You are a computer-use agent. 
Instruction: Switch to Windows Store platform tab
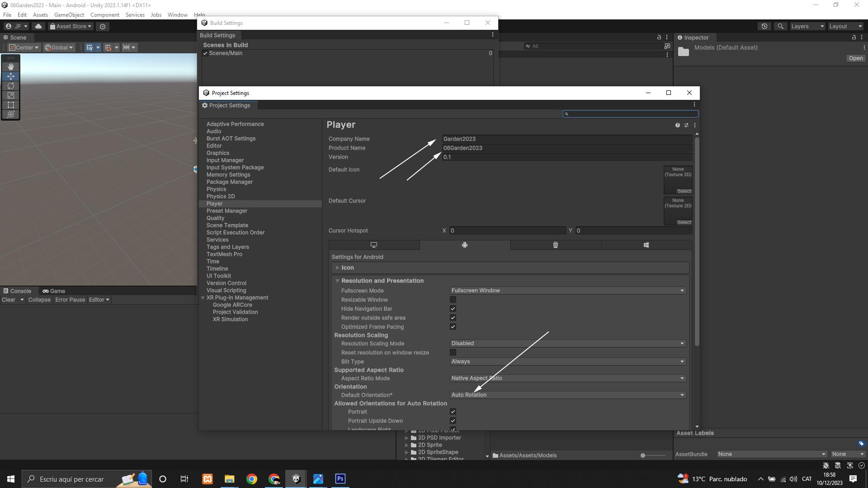tap(646, 245)
